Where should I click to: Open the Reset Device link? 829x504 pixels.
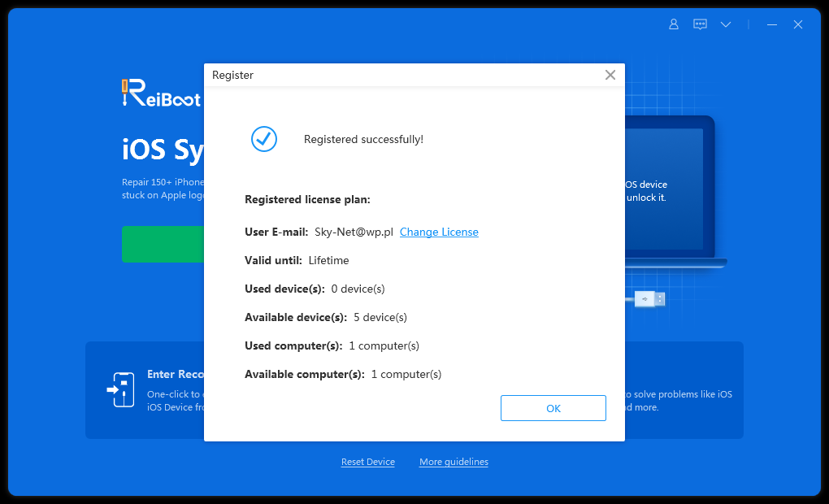[x=368, y=462]
